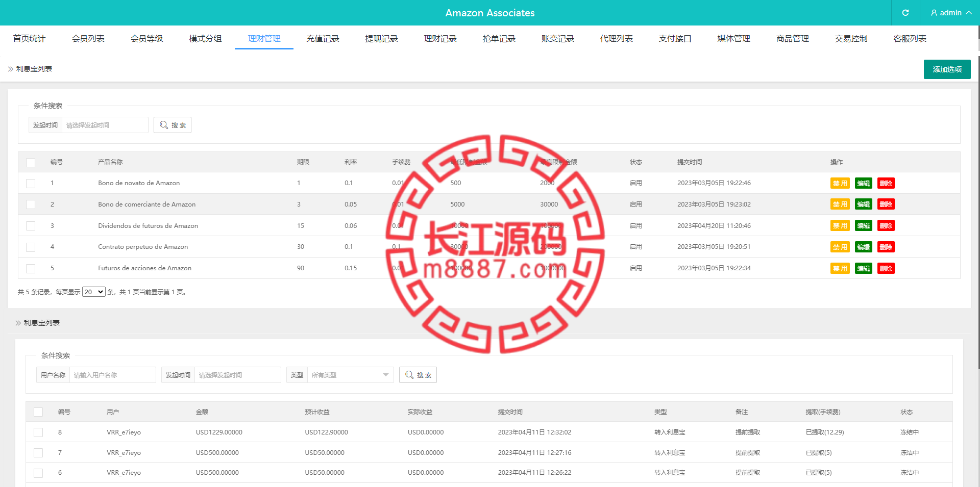Open 账变记录 tab

tap(557, 38)
